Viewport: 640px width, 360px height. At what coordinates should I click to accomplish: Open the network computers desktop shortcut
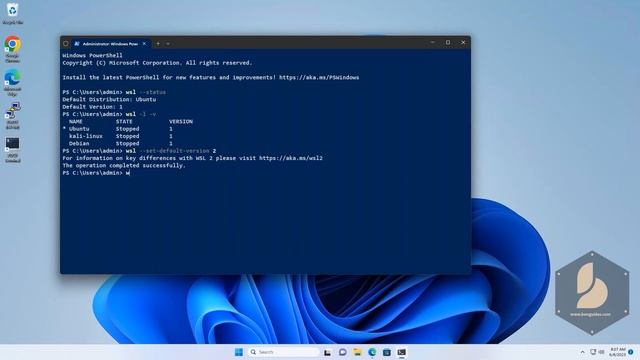click(12, 116)
